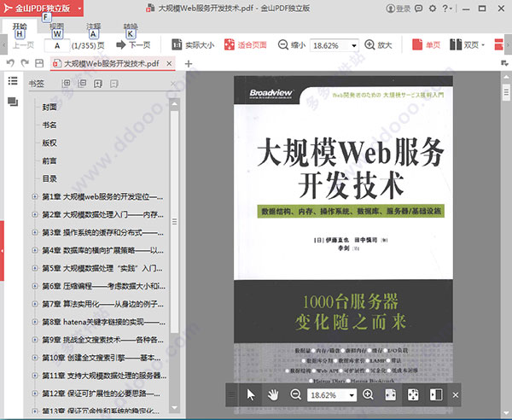Viewport: 512px width, 420px height.
Task: Close the 书签 bookmarks panel
Action: pos(173,85)
